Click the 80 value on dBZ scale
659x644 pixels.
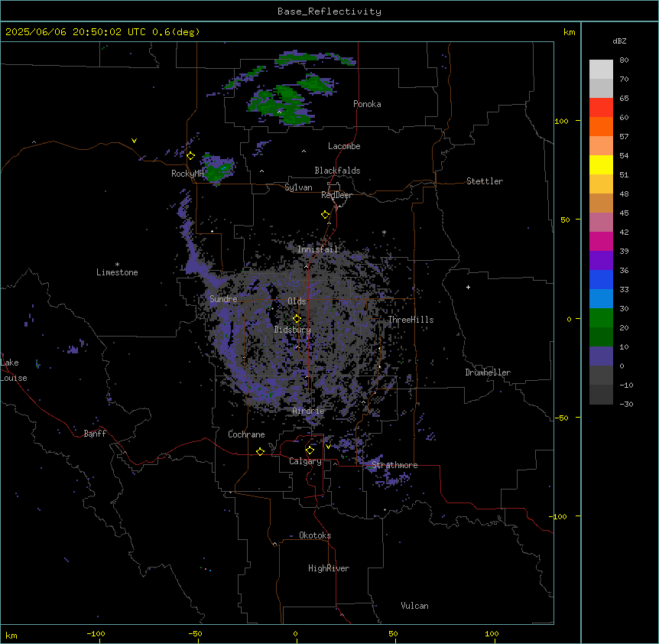pos(624,60)
